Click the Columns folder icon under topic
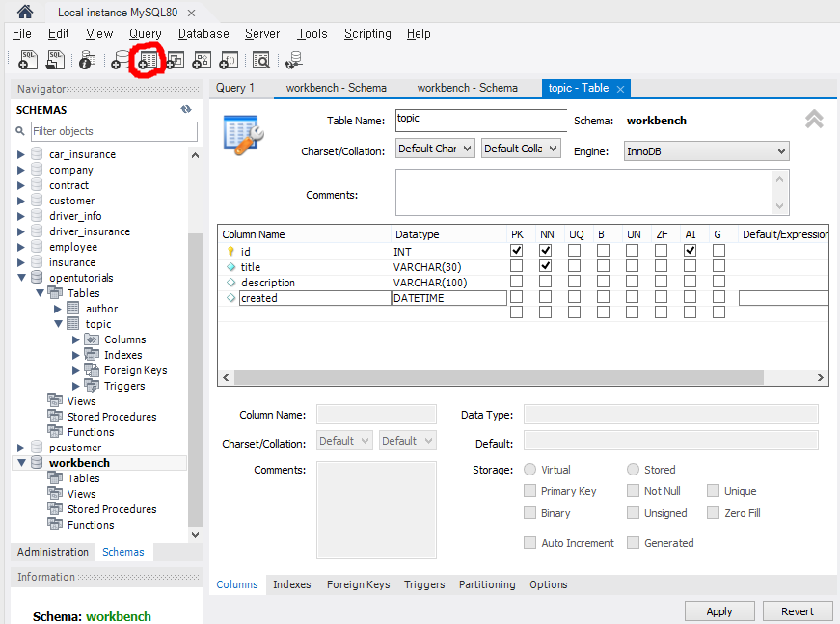The height and width of the screenshot is (624, 840). [x=92, y=339]
